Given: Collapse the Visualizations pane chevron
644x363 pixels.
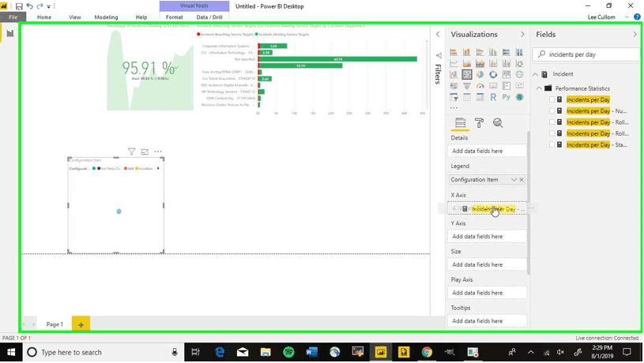Looking at the screenshot, I should 522,35.
